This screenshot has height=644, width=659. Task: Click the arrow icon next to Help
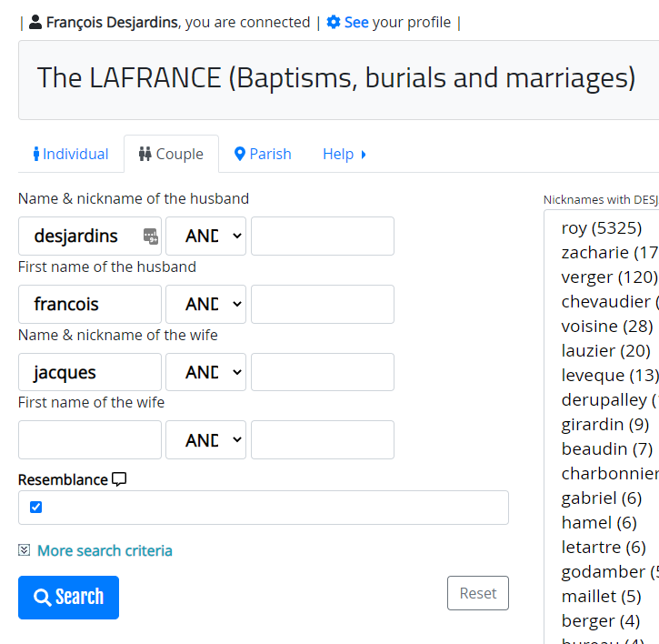[x=364, y=155]
